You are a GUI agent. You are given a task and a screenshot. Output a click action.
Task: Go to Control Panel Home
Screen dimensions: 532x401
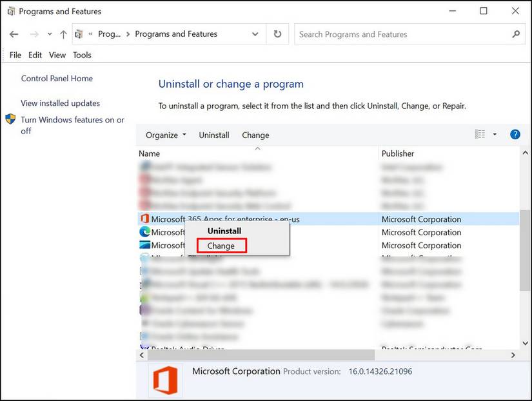[56, 78]
